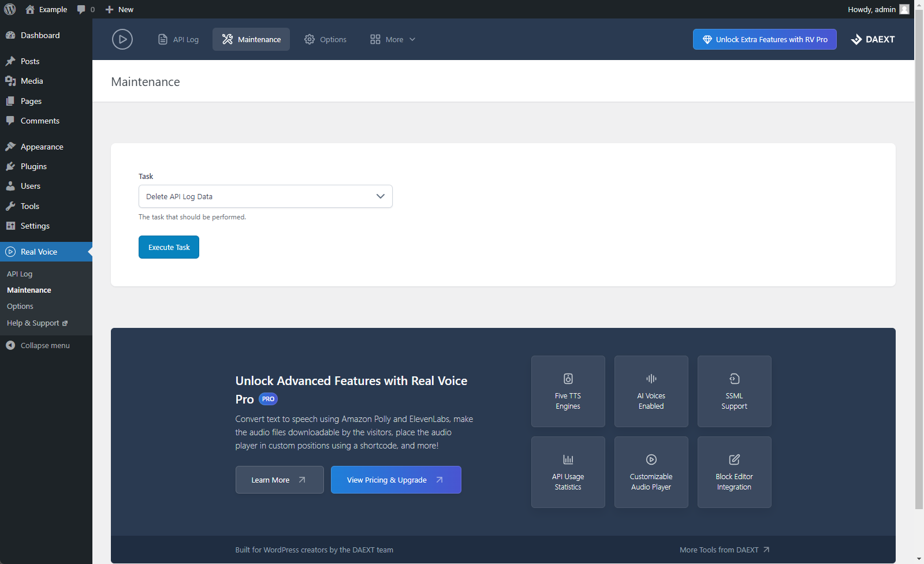Open the Pages menu
924x564 pixels.
pos(46,101)
